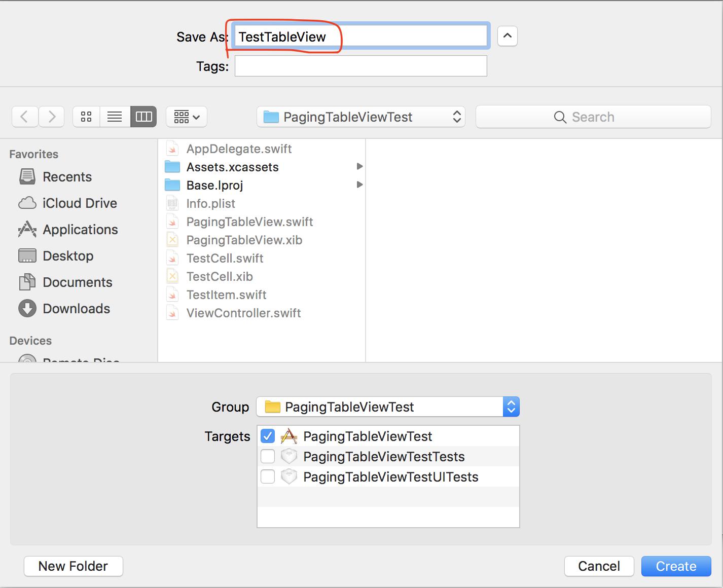Open Downloads folder in sidebar
The width and height of the screenshot is (723, 588).
pyautogui.click(x=76, y=309)
